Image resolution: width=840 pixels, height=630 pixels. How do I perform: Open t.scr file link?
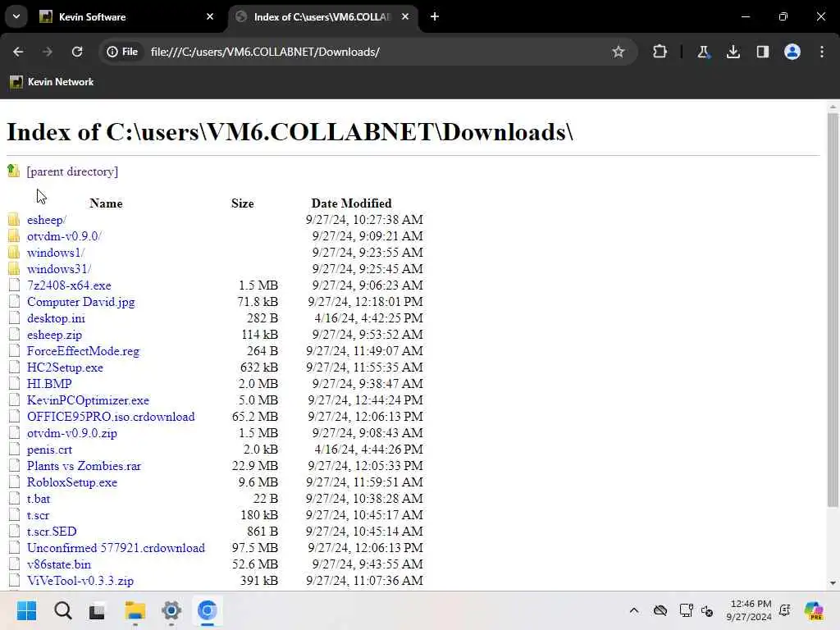(x=38, y=515)
